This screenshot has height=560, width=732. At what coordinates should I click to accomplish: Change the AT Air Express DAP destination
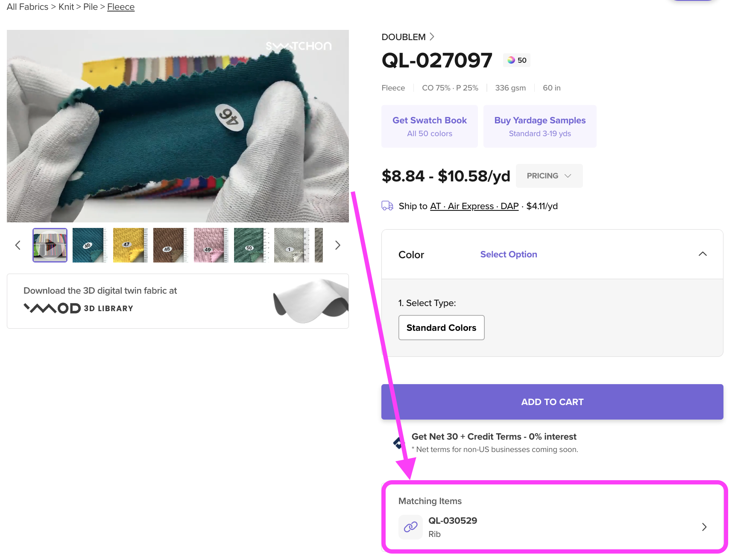pos(474,206)
